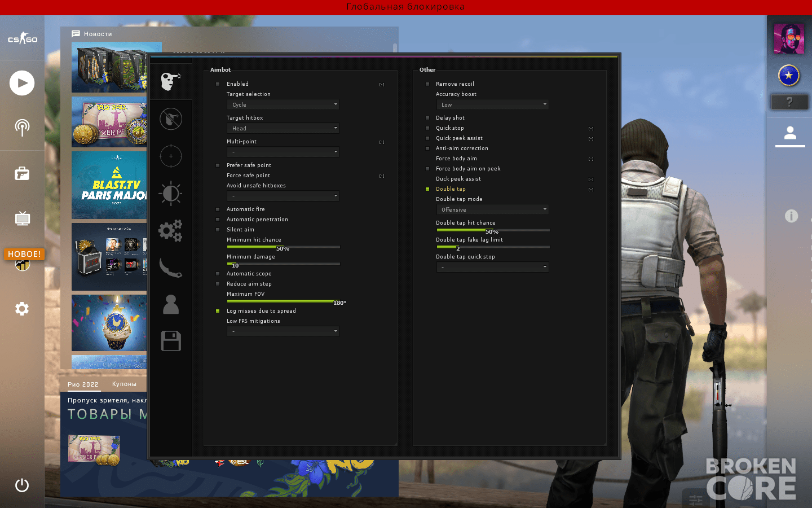The width and height of the screenshot is (812, 508).
Task: Switch to the Купоны tab
Action: pos(124,384)
